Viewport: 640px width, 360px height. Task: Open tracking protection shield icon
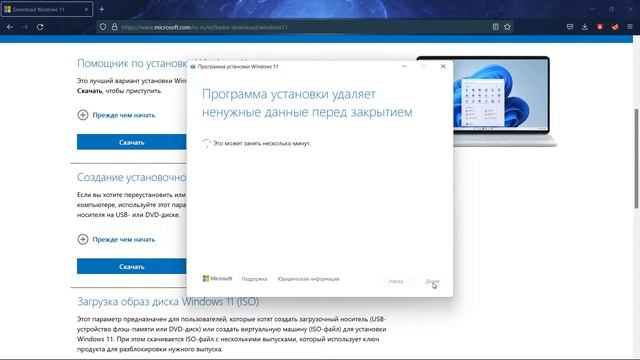[x=103, y=27]
